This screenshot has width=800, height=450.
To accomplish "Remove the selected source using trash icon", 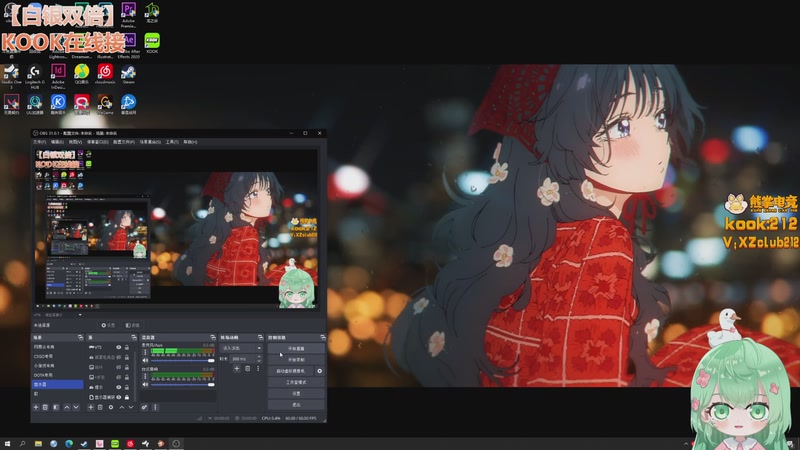I will (100, 408).
